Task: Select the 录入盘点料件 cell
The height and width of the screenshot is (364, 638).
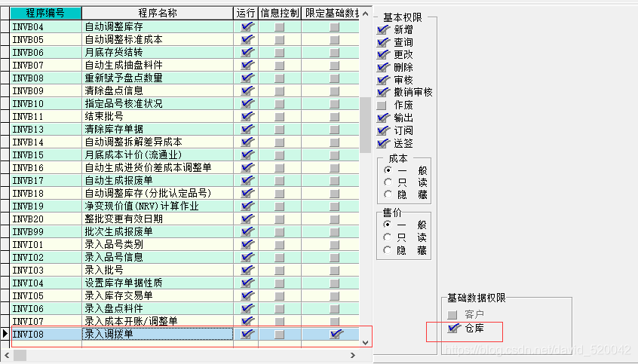Action: click(158, 309)
